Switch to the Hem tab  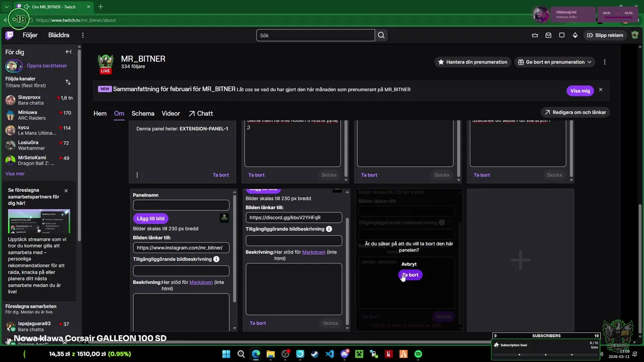coord(100,113)
